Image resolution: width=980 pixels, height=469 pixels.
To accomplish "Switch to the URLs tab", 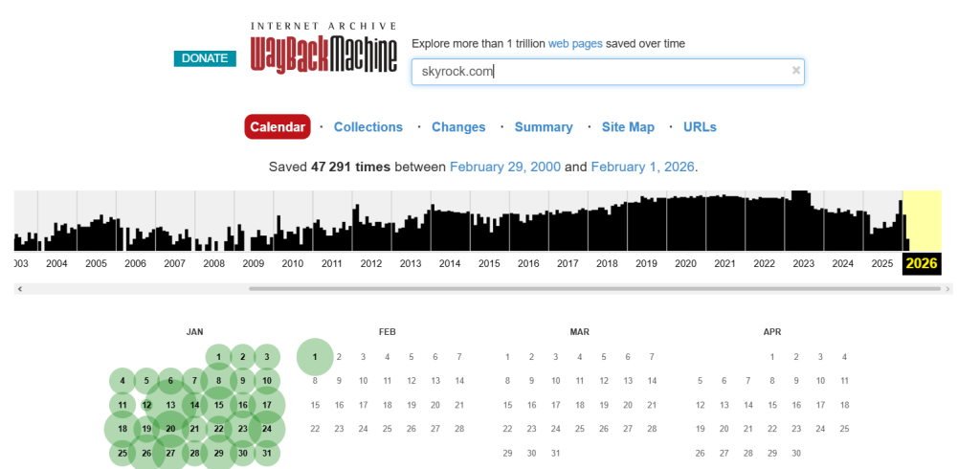I will pyautogui.click(x=700, y=127).
